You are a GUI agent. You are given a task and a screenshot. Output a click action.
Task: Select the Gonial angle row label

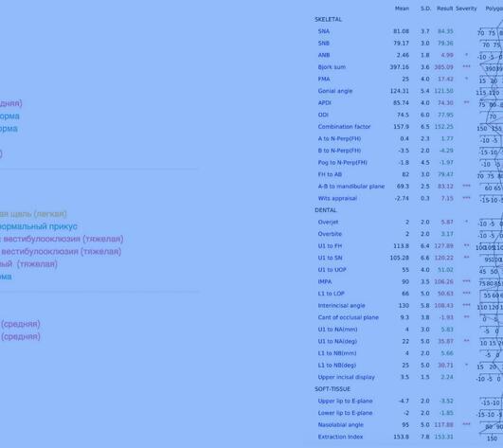point(335,91)
